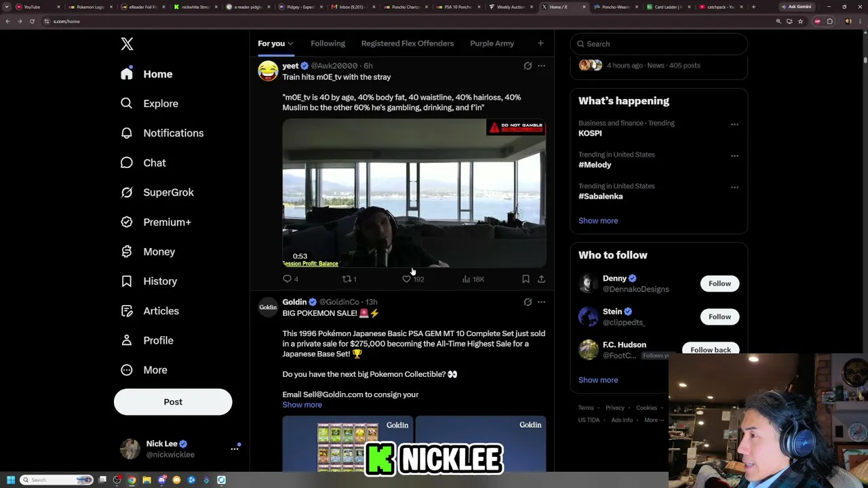The width and height of the screenshot is (868, 488).
Task: Open options for the #Sabalenka trend
Action: pos(734,187)
